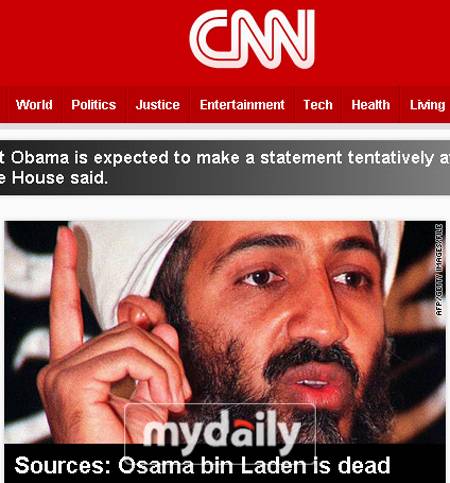Screen dimensions: 450x483
Task: Click the word 'Sources:' in the headline
Action: 63,465
